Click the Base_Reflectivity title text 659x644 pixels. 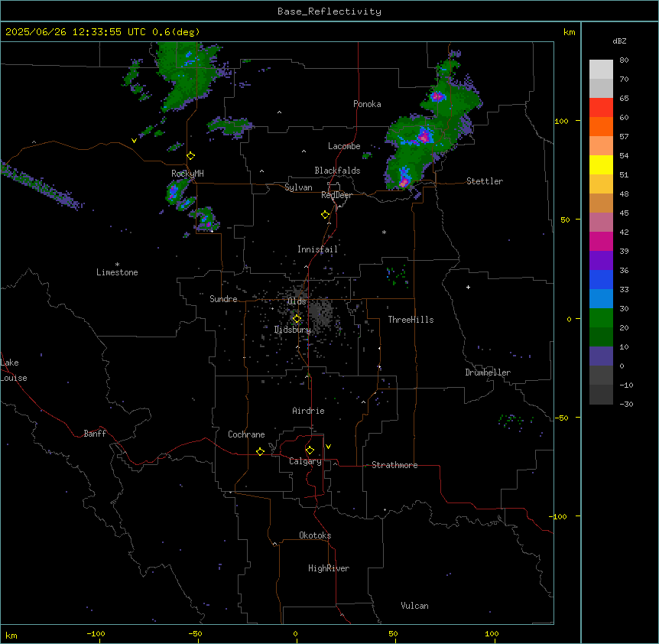(x=329, y=11)
